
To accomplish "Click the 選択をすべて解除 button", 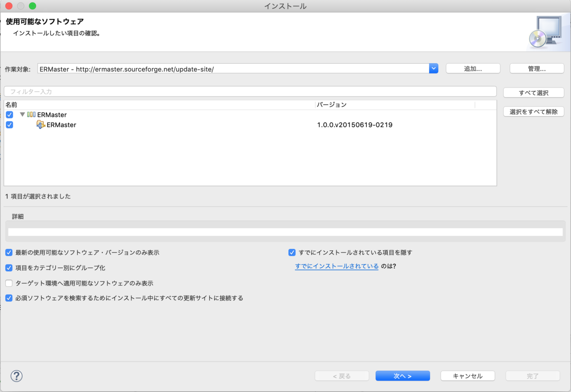I will click(534, 112).
